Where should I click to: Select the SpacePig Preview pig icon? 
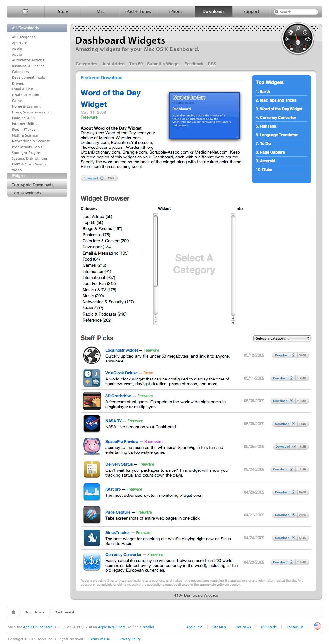92,446
